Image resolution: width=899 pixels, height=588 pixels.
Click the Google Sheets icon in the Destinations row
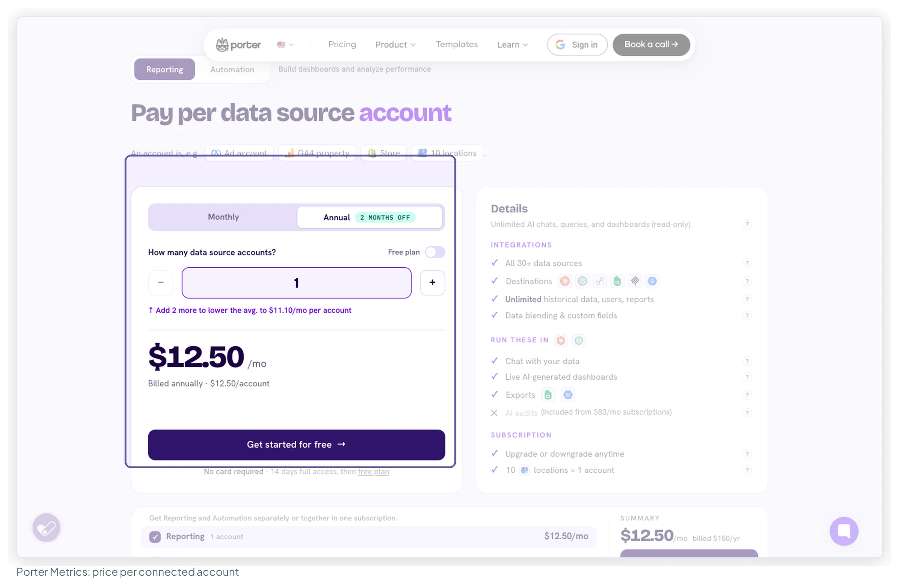click(617, 281)
